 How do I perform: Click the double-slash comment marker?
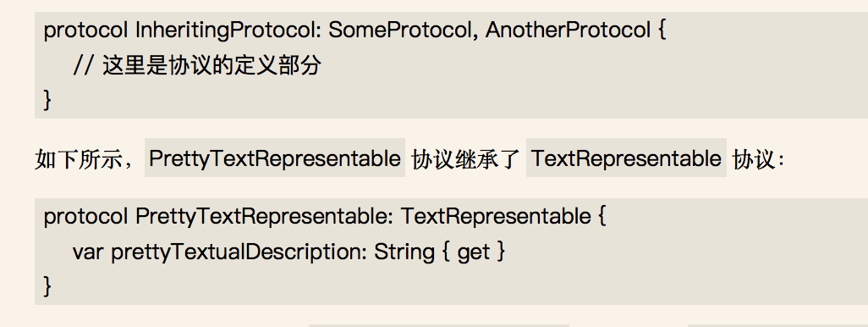tap(84, 66)
